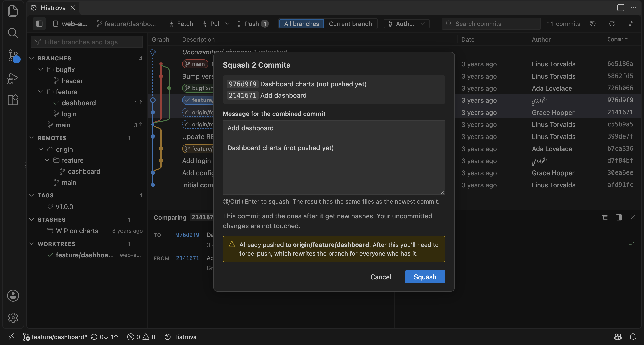Click Cancel in the squash dialog

pos(381,277)
